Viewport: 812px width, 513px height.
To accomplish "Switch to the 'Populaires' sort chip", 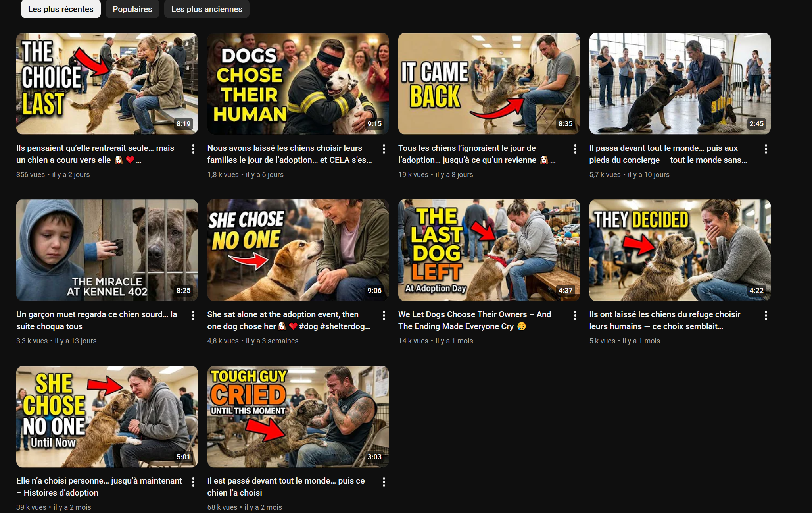I will click(132, 9).
